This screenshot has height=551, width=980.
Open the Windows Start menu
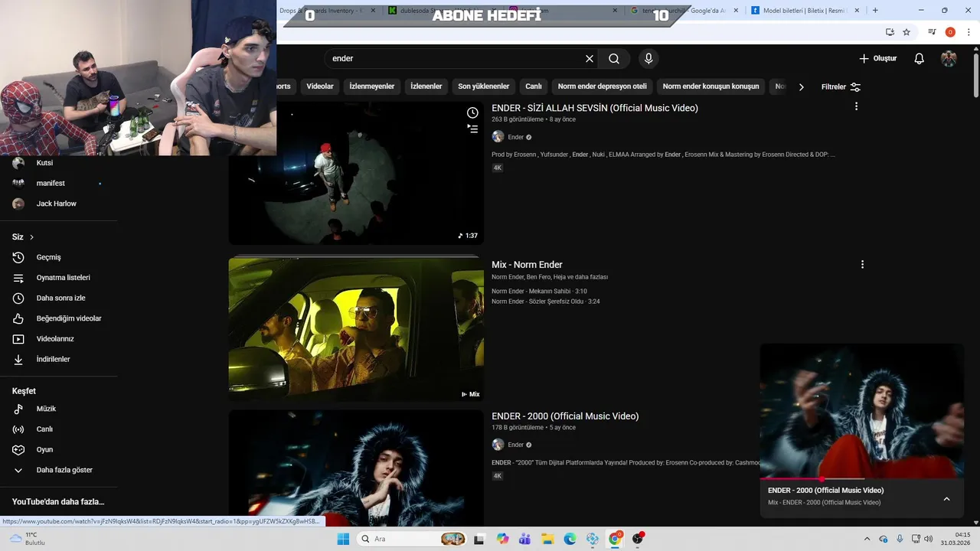343,539
